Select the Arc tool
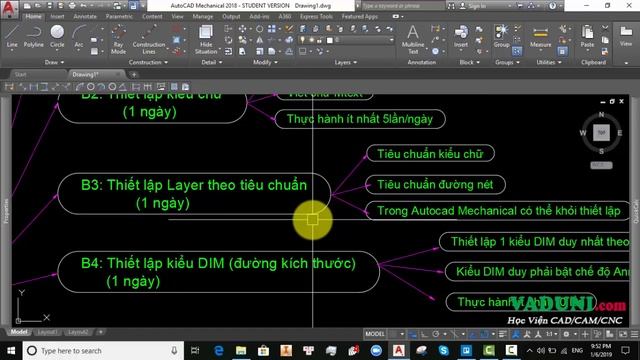 (79, 36)
